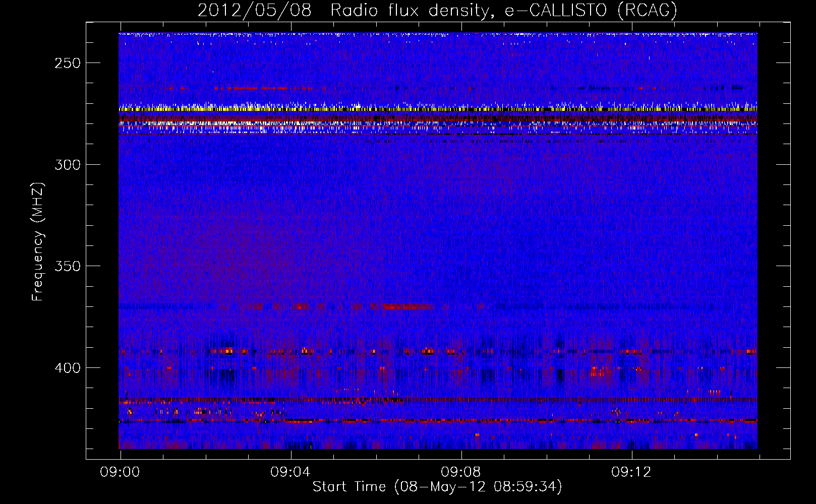The height and width of the screenshot is (504, 816).
Task: Click the 250 frequency tick label
Action: pos(68,64)
